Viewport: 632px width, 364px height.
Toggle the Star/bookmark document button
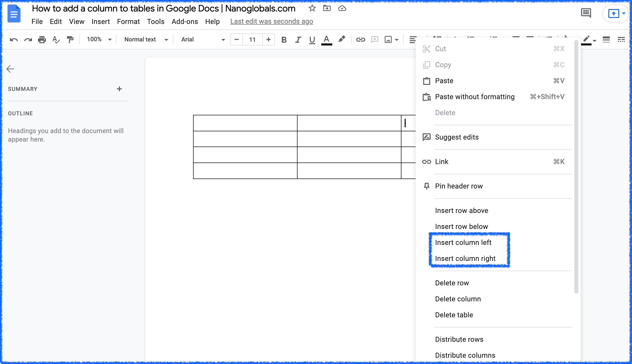pyautogui.click(x=312, y=9)
